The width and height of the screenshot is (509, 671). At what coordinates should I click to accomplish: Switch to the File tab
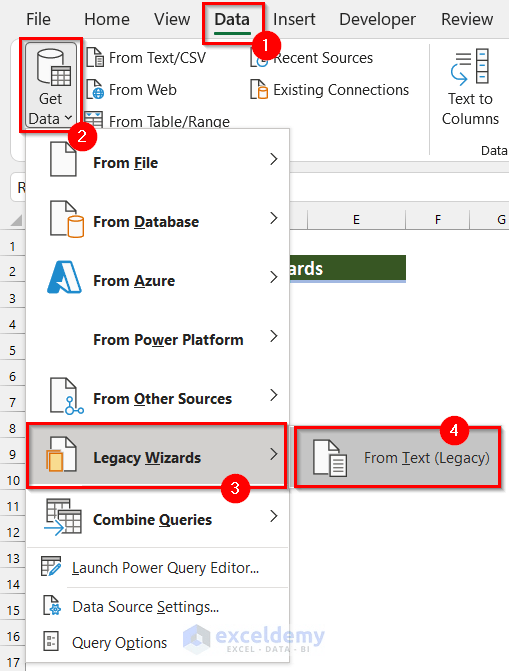[38, 20]
